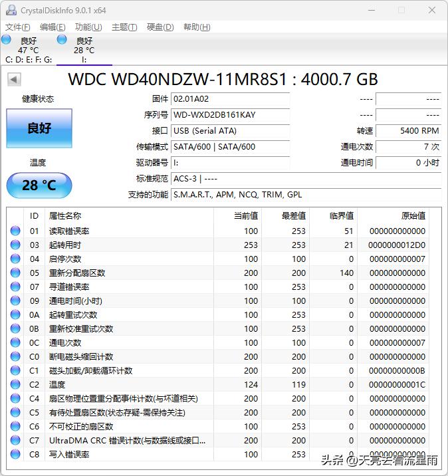Select the I: disk tab
This screenshot has width=448, height=476.
(x=84, y=50)
